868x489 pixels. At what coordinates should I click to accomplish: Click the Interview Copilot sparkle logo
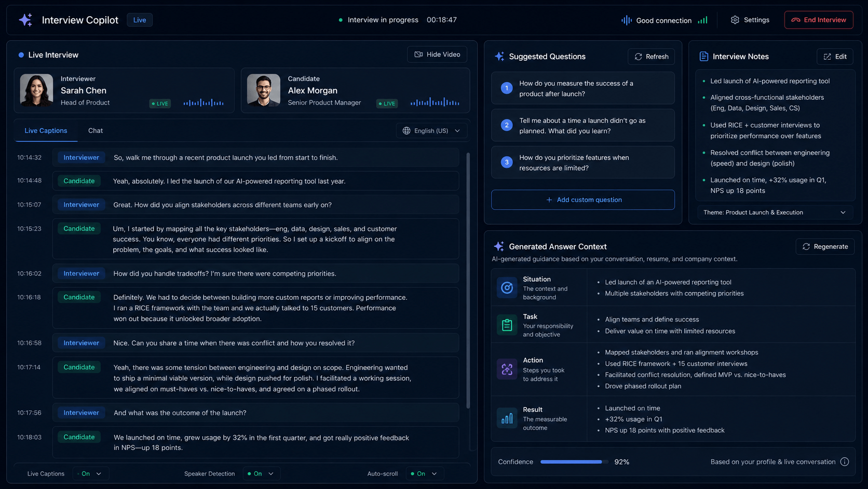(x=25, y=20)
